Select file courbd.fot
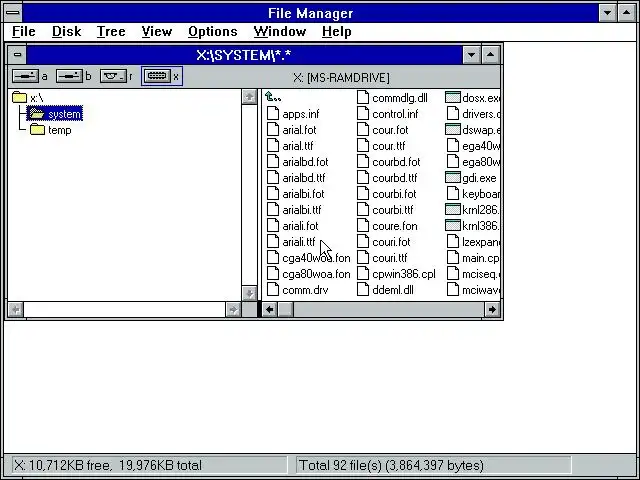Image resolution: width=640 pixels, height=480 pixels. (389, 162)
